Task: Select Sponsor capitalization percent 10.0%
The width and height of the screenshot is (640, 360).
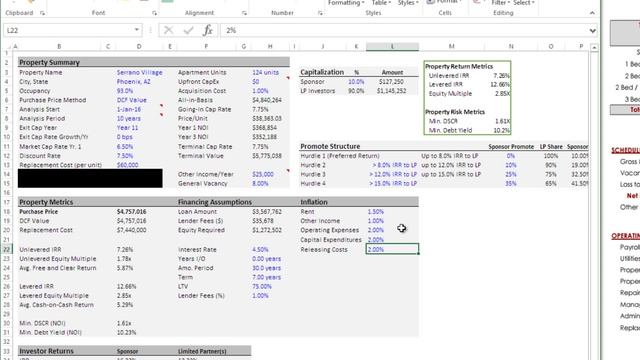Action: tap(356, 82)
